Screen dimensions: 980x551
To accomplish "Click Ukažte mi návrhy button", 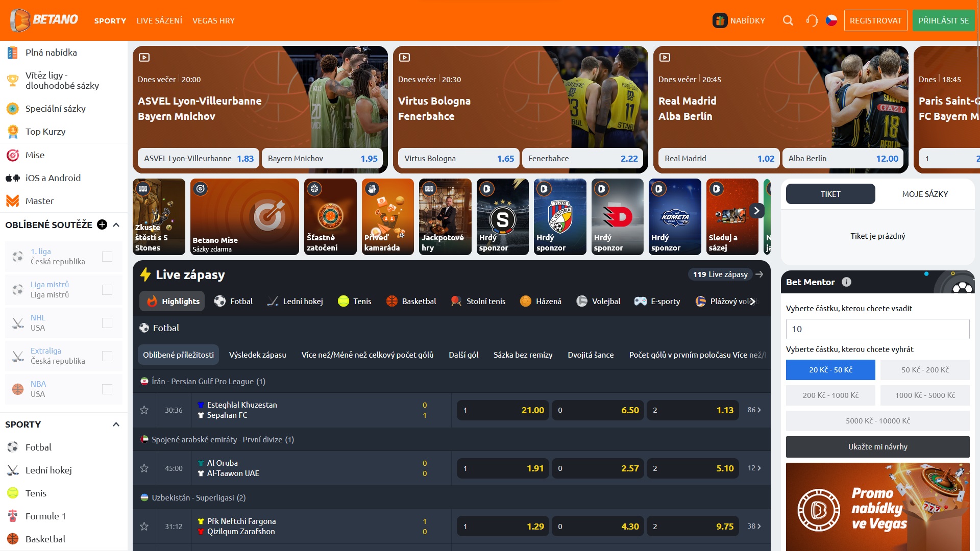I will 878,447.
